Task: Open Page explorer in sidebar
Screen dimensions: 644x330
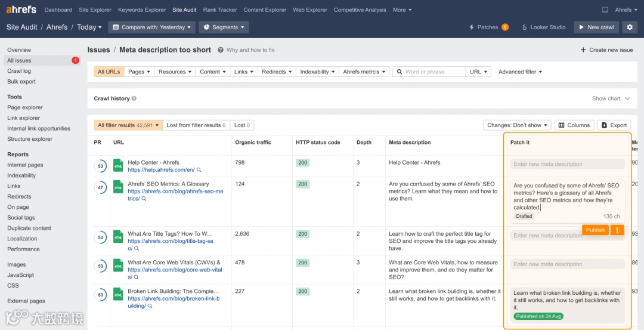Action: pos(25,107)
